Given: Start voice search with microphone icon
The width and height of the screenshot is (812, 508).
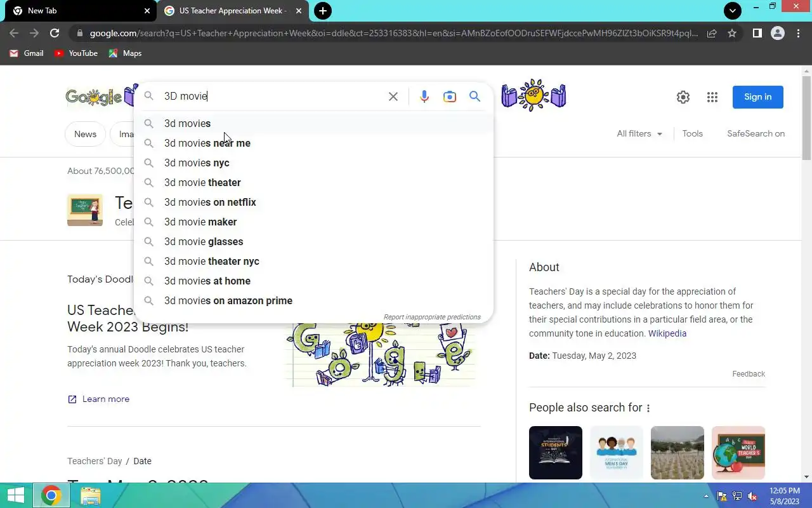Looking at the screenshot, I should [424, 97].
